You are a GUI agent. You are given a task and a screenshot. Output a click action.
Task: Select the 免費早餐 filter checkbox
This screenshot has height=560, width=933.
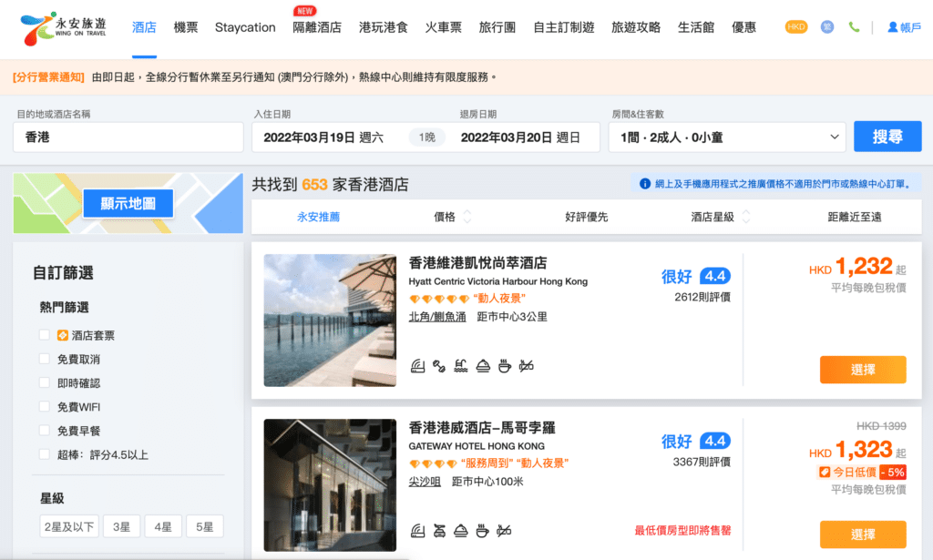point(44,430)
